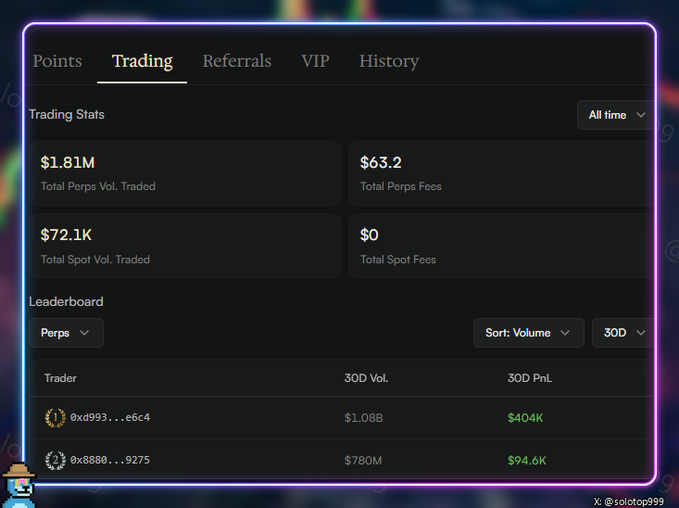
Task: Click the $1.81M Total Perps Vol. Traded card
Action: pyautogui.click(x=185, y=173)
